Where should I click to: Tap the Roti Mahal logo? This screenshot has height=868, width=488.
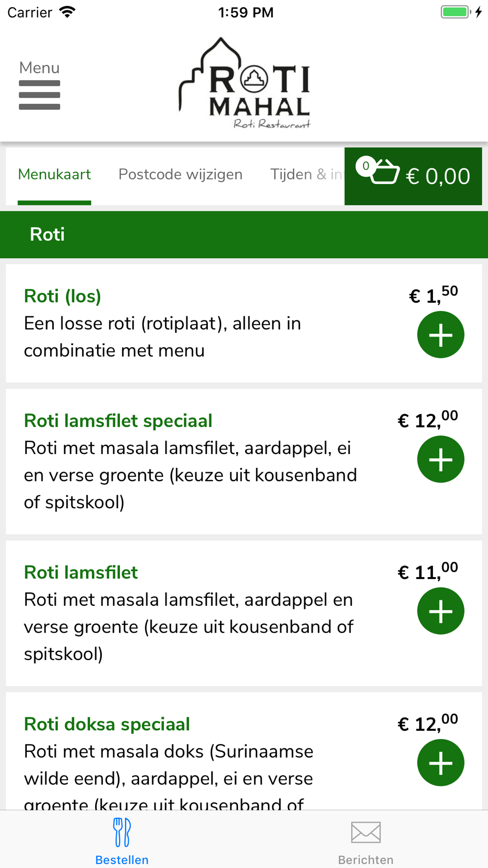(x=244, y=83)
